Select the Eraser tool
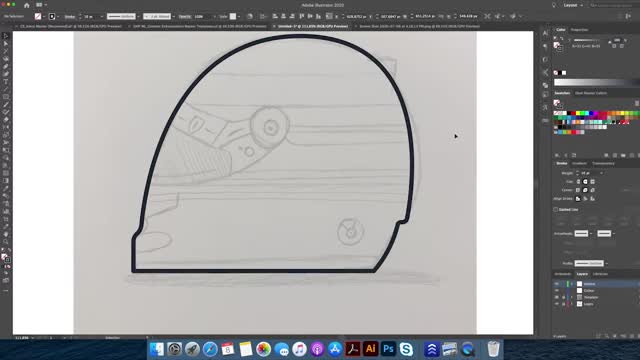The height and width of the screenshot is (360, 640). pyautogui.click(x=6, y=120)
